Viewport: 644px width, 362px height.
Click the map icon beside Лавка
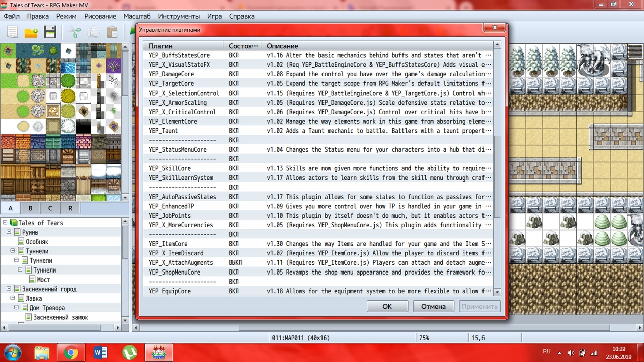(x=22, y=298)
